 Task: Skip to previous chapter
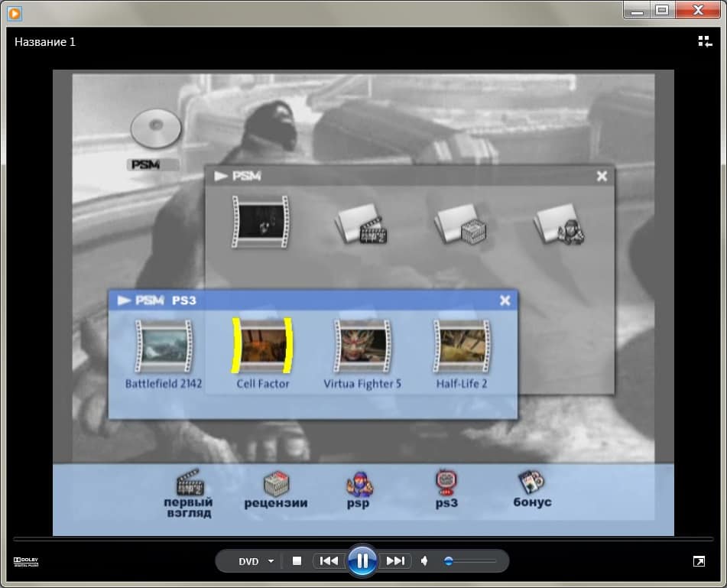click(329, 561)
